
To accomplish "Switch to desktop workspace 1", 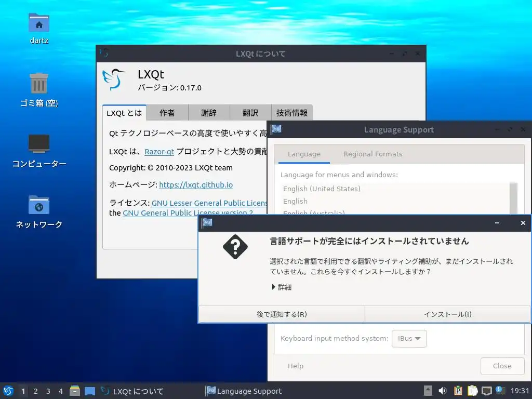I will 23,391.
